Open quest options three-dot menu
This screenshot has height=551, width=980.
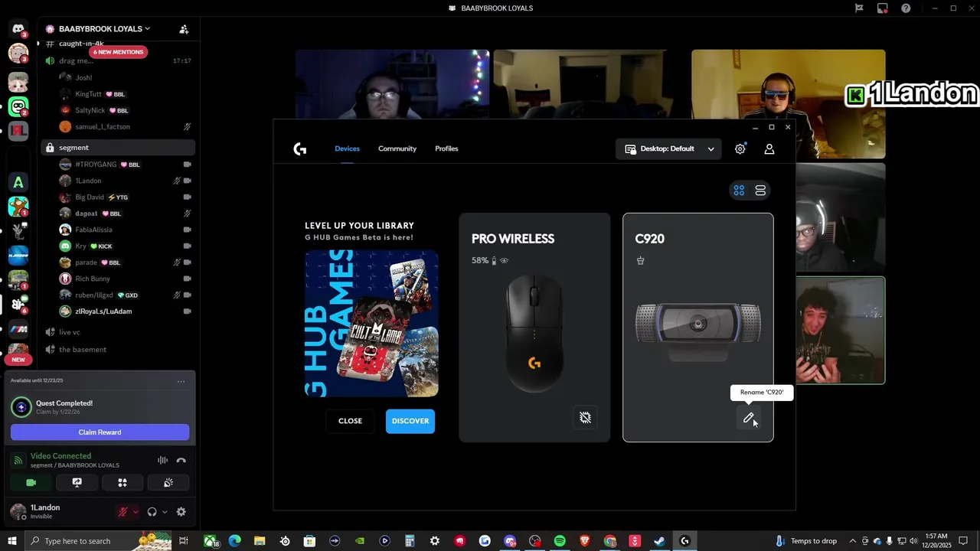(181, 381)
